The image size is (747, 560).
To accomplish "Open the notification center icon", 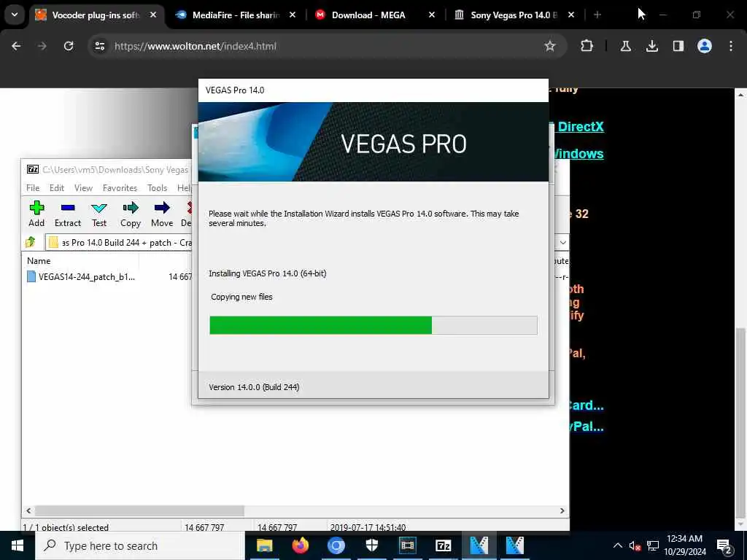I will click(x=724, y=545).
